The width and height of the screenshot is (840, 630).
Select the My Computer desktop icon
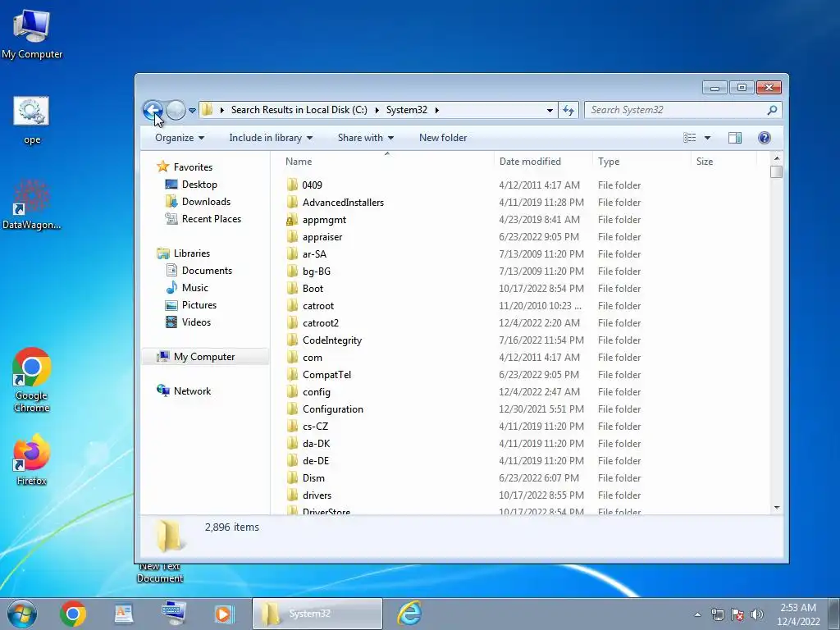pyautogui.click(x=32, y=33)
